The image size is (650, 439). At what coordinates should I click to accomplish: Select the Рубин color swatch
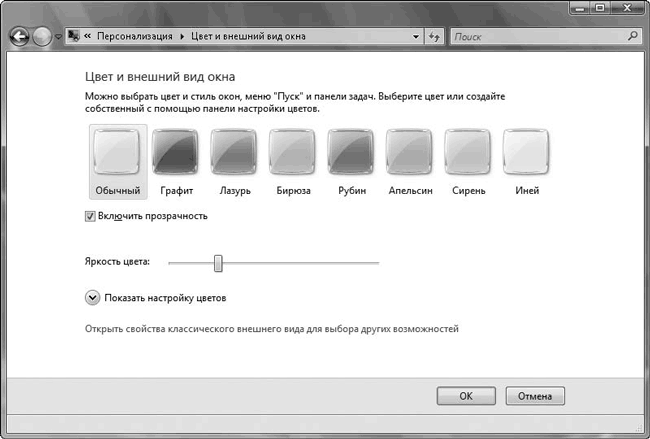[x=352, y=153]
